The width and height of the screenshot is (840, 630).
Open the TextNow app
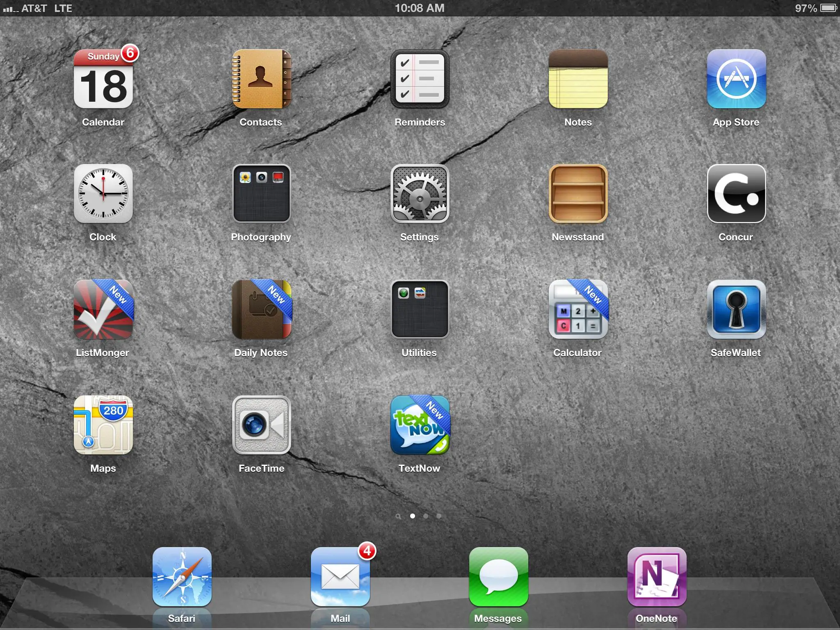(420, 425)
